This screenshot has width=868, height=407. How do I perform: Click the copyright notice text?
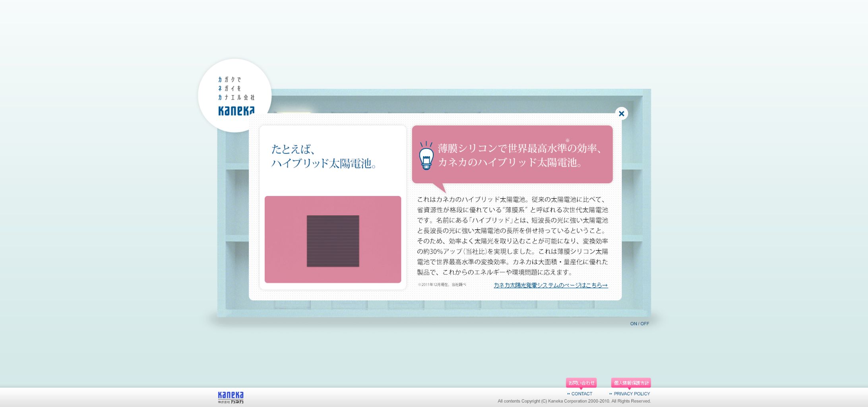[574, 401]
